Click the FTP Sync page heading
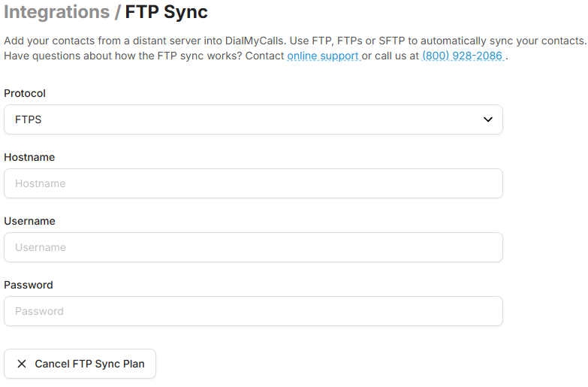The height and width of the screenshot is (387, 588). 166,12
